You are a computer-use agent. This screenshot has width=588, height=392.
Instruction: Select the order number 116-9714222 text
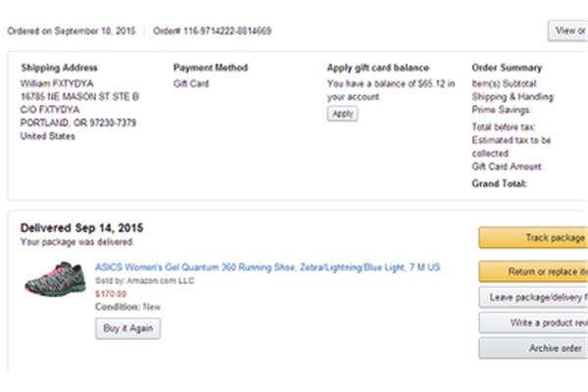tap(213, 30)
